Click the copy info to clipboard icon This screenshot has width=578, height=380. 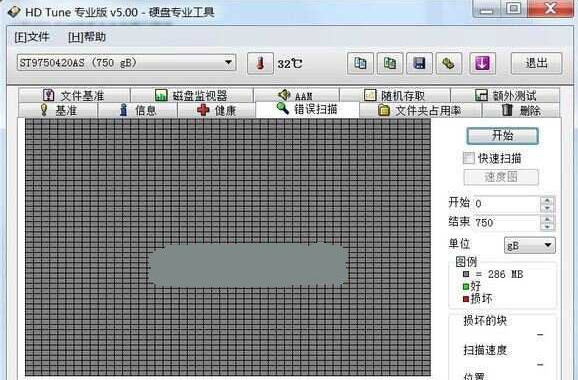[x=360, y=63]
